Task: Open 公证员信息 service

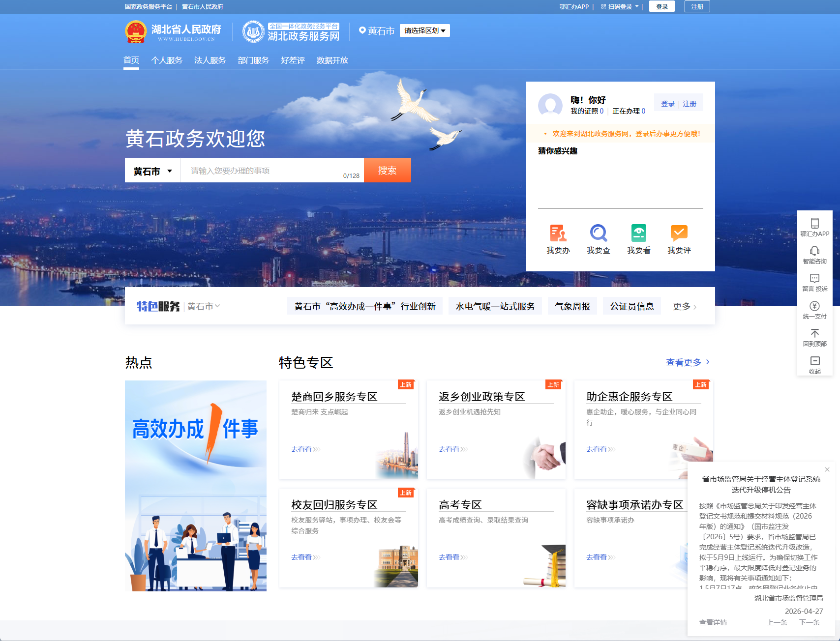Action: 632,306
